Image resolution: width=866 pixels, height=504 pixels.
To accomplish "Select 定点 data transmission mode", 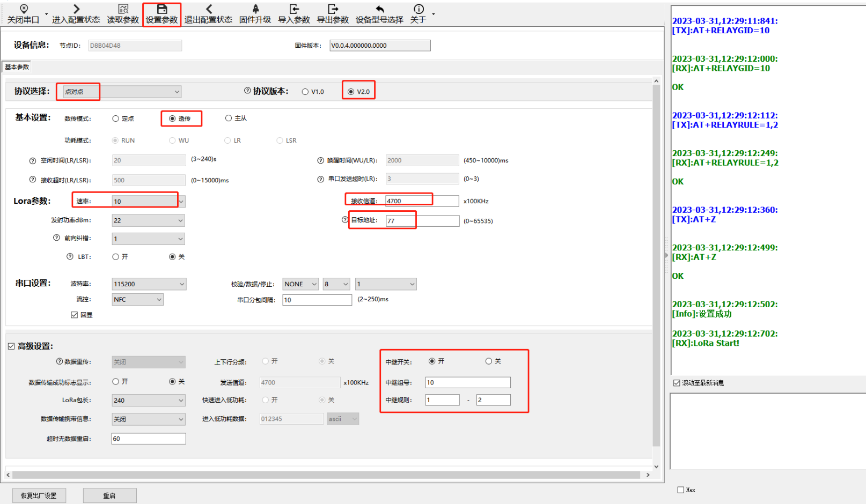I will point(116,118).
